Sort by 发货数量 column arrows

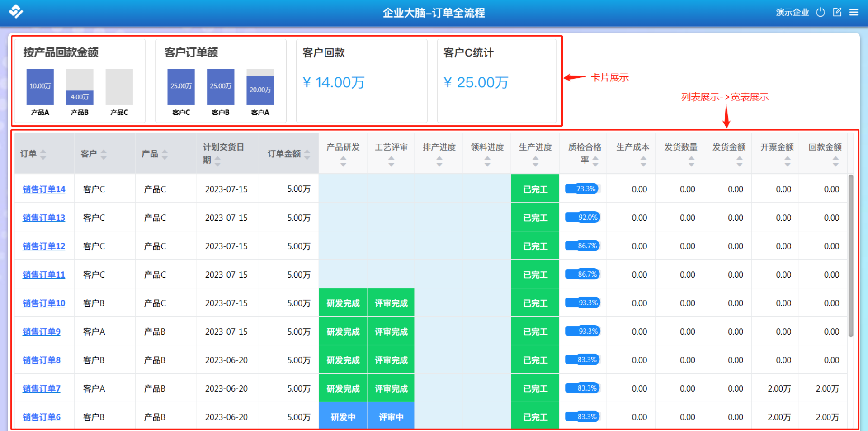click(691, 161)
